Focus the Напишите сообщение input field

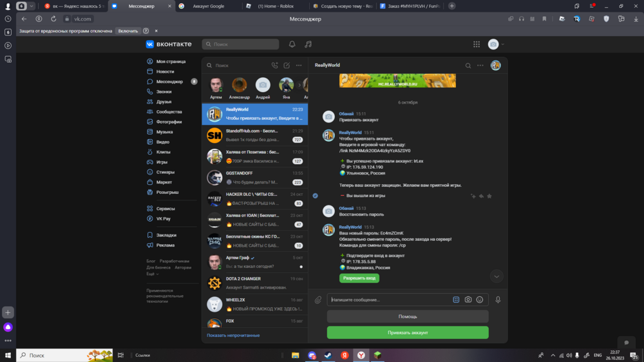[390, 300]
